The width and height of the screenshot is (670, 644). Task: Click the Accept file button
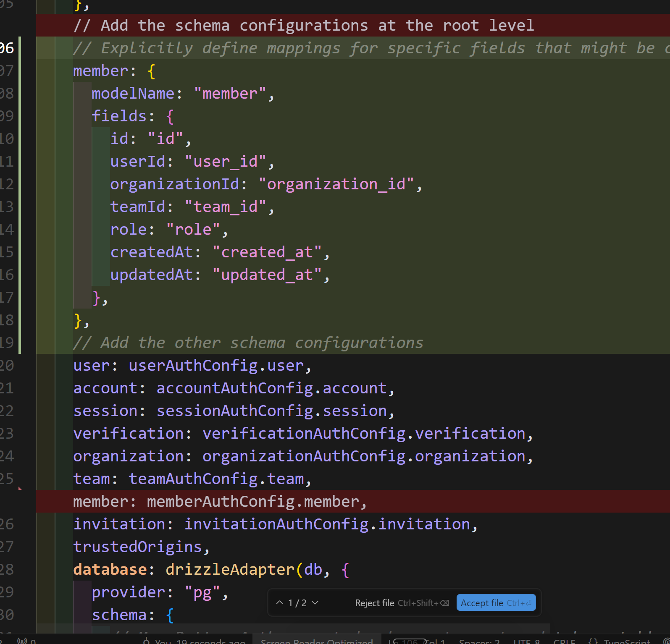tap(496, 603)
